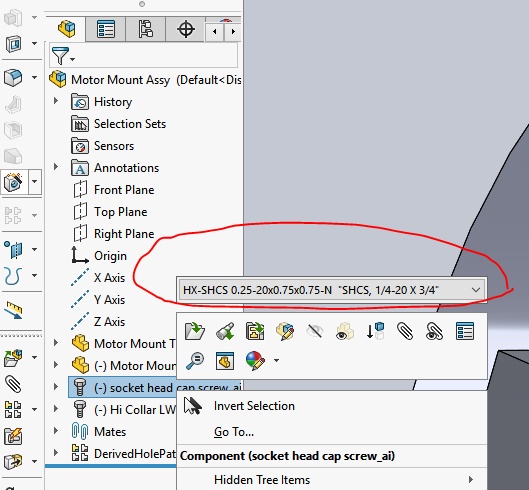Select the Annotations folder icon
Screen dimensions: 529x490
pyautogui.click(x=80, y=168)
